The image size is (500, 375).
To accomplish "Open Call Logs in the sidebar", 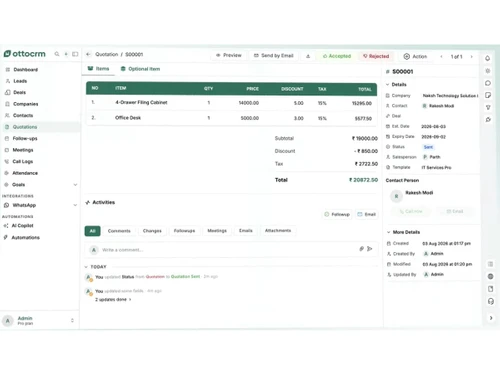I will point(23,161).
